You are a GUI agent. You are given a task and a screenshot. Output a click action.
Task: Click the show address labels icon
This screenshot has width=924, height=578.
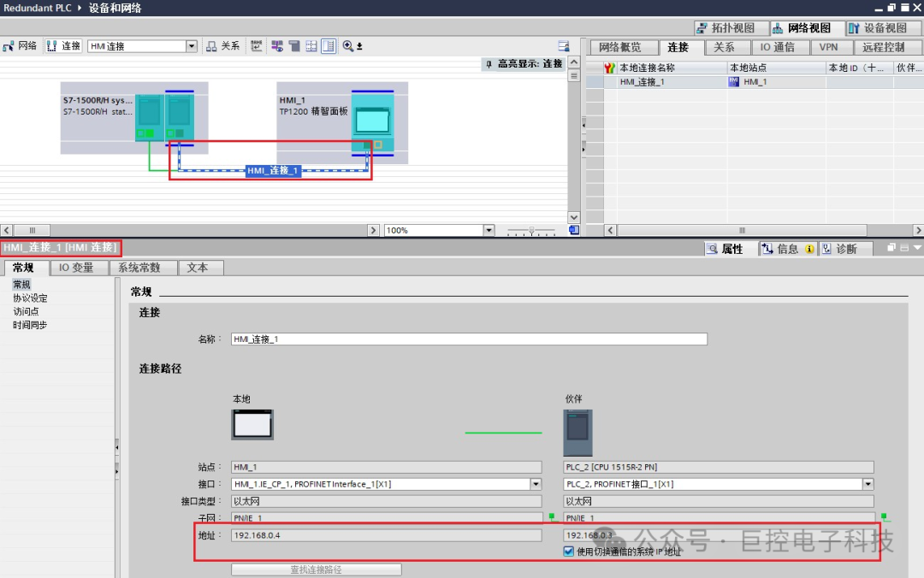(x=257, y=46)
